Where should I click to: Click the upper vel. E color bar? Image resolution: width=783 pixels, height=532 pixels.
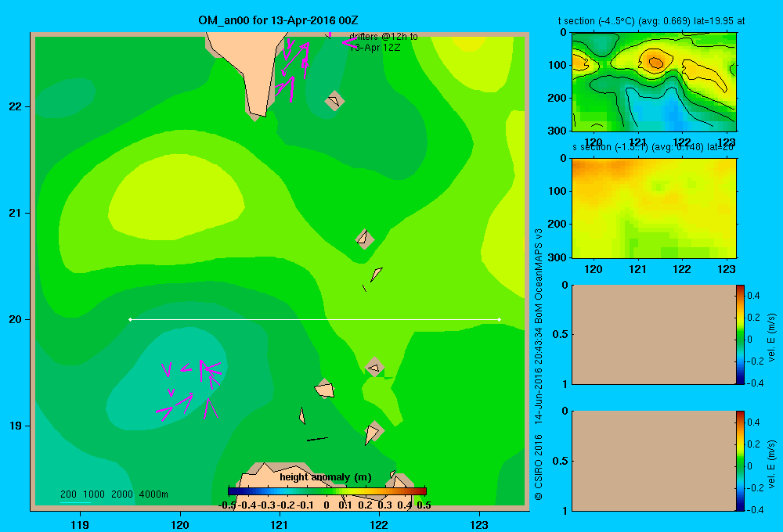tap(740, 334)
